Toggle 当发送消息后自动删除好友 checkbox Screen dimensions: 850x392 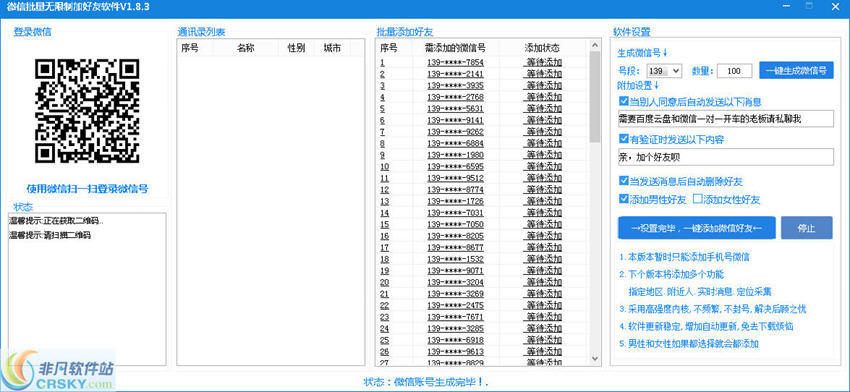coord(623,181)
